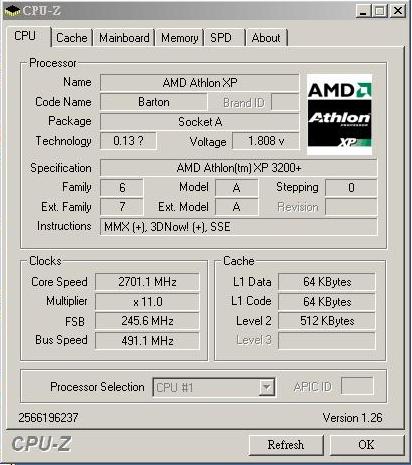Click the CPU-Z chip icon in title bar
Image resolution: width=412 pixels, height=465 pixels.
[12, 11]
